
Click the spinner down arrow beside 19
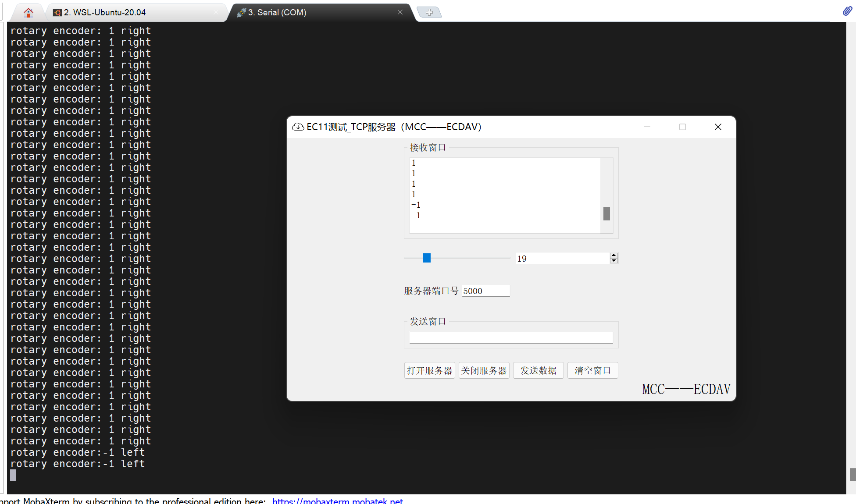coord(613,261)
